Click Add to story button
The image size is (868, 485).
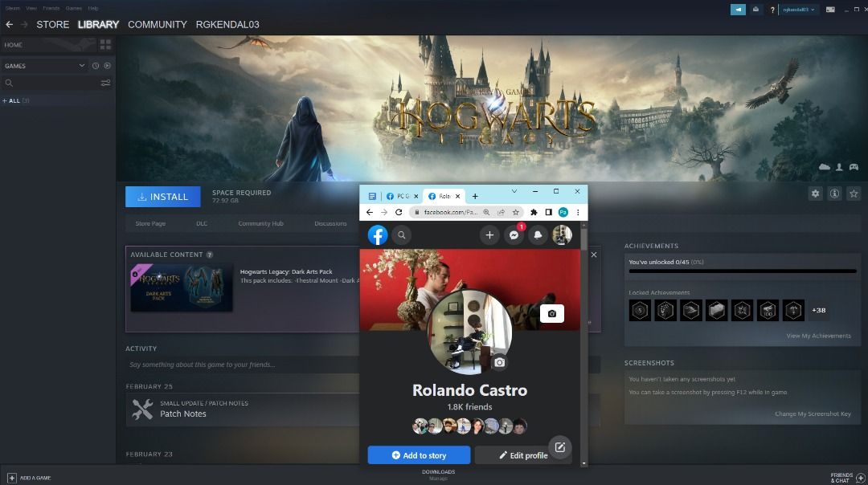click(x=419, y=455)
